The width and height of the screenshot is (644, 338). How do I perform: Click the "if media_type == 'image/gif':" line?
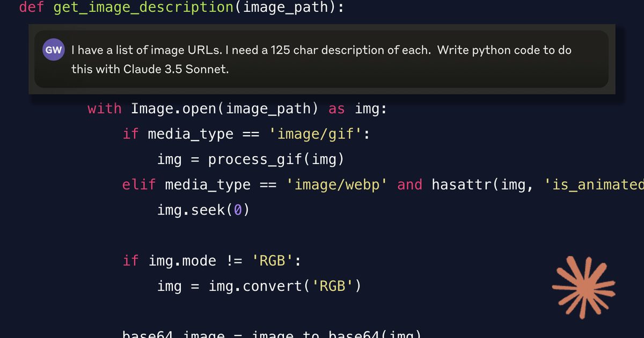246,134
